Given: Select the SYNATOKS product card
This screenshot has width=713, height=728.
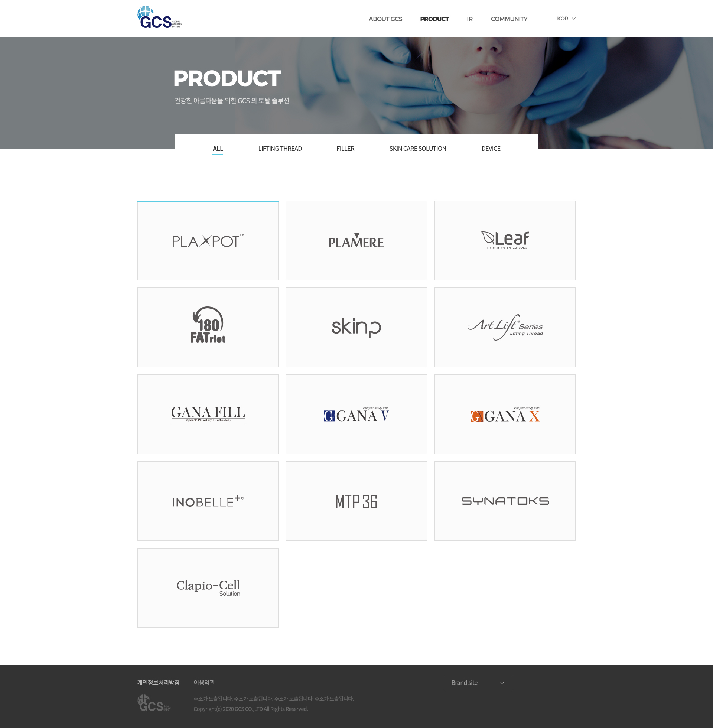Looking at the screenshot, I should pyautogui.click(x=505, y=501).
